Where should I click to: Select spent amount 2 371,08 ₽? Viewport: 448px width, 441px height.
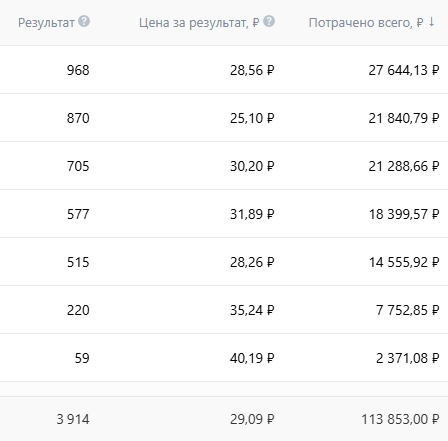(x=408, y=358)
